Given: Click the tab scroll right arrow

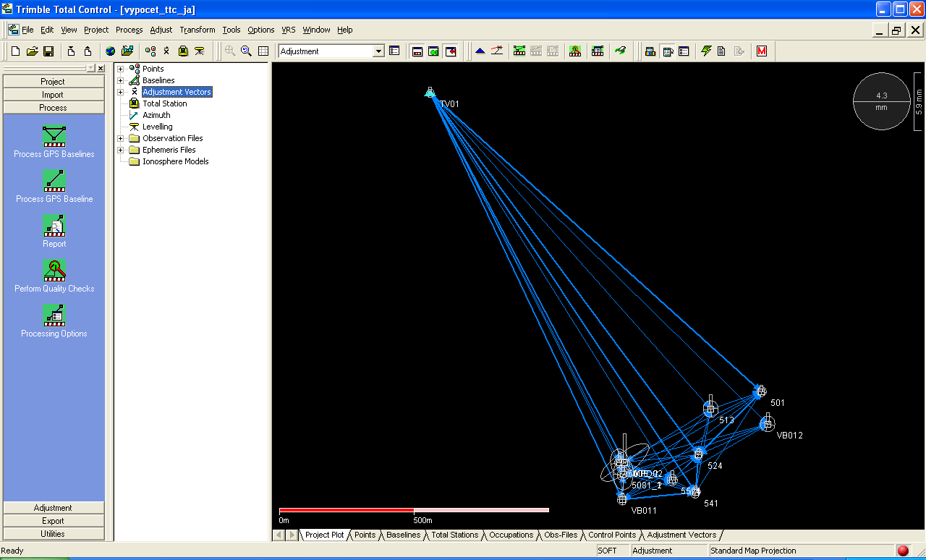Looking at the screenshot, I should (292, 535).
